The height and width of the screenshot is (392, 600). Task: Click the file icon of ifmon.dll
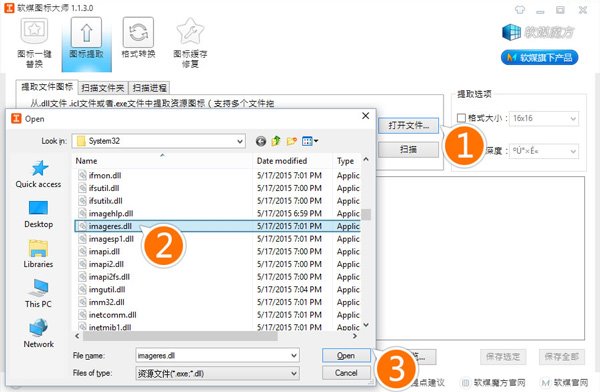(x=82, y=175)
